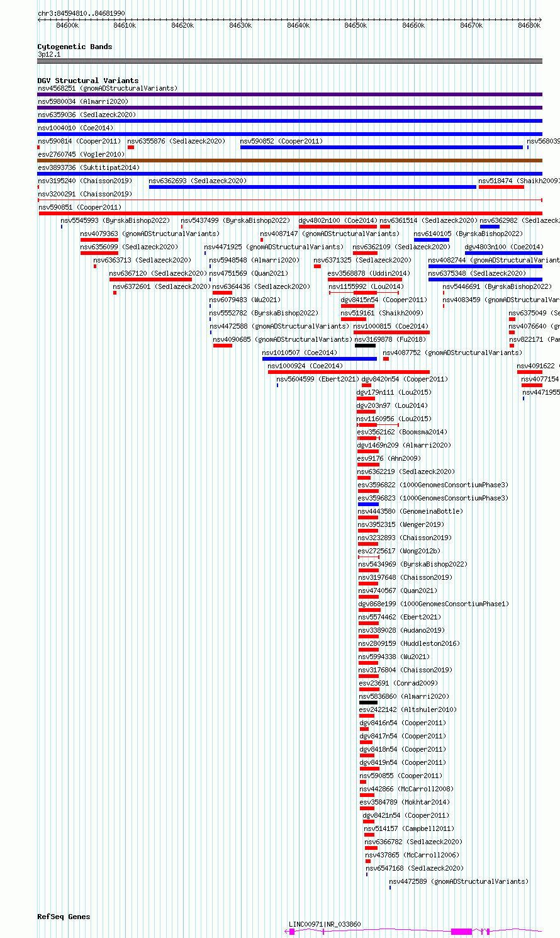This screenshot has height=938, width=560.
Task: Select the DGV Structural Variants track title
Action: click(88, 81)
